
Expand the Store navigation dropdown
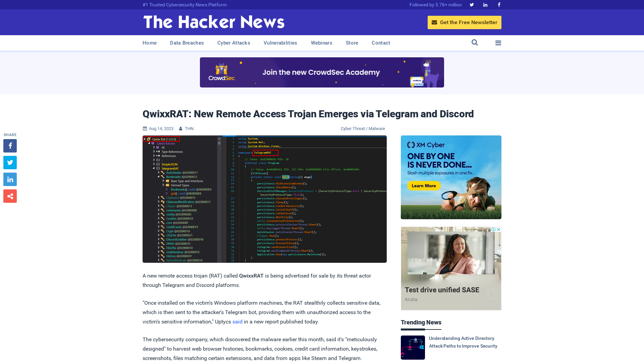(352, 43)
